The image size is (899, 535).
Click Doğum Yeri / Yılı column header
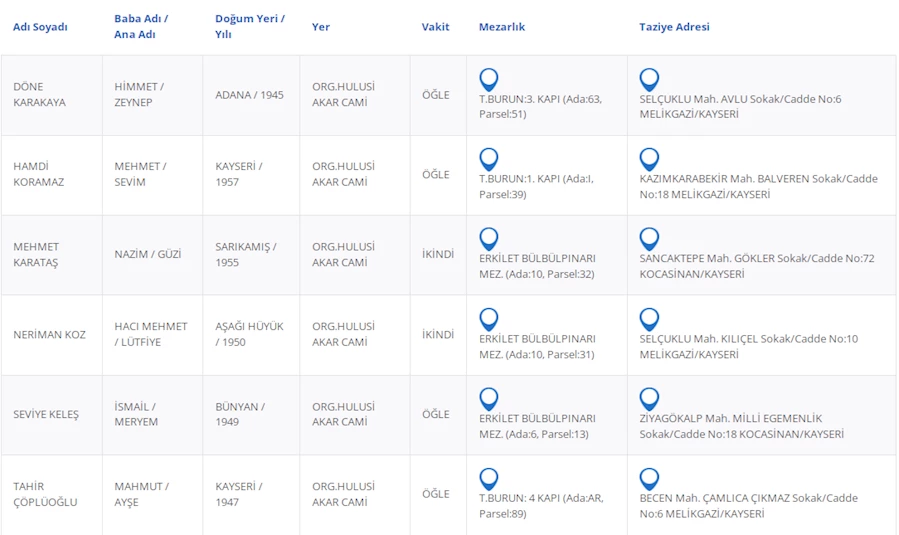tap(249, 26)
